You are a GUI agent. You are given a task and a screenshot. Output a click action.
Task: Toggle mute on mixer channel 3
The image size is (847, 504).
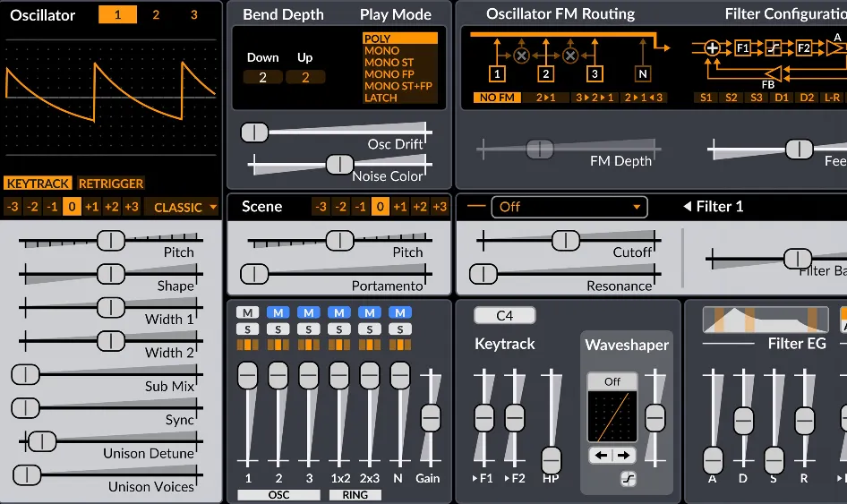(x=308, y=312)
